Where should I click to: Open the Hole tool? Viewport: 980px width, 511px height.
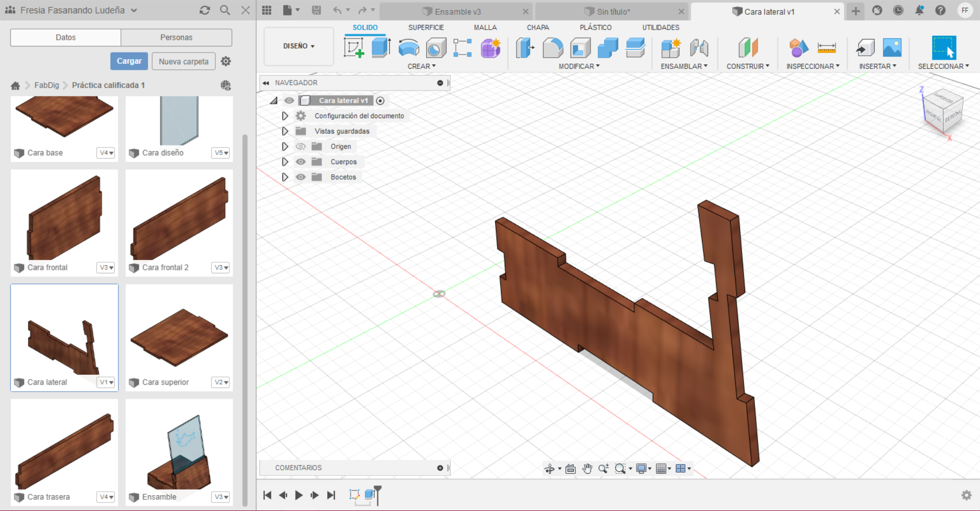click(x=435, y=48)
